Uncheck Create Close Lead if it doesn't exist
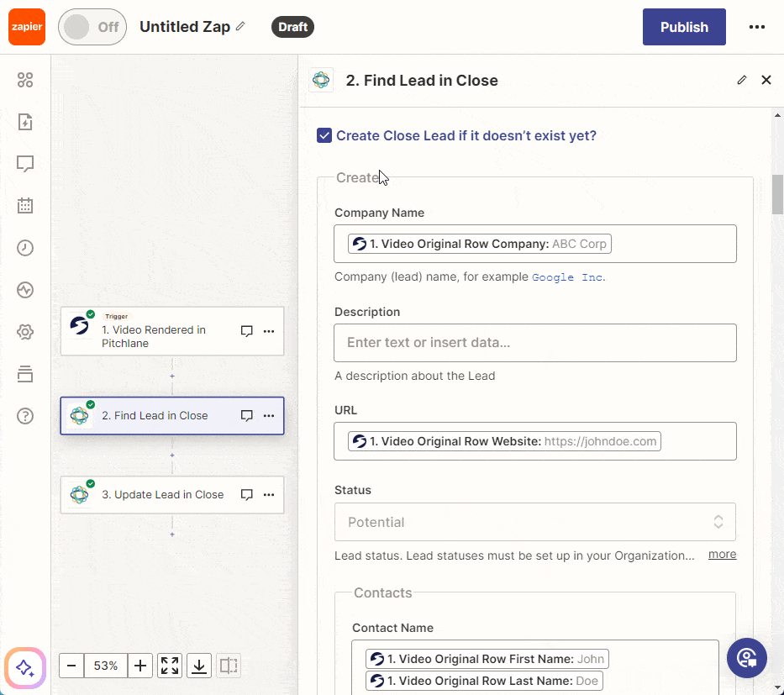784x695 pixels. pyautogui.click(x=324, y=135)
